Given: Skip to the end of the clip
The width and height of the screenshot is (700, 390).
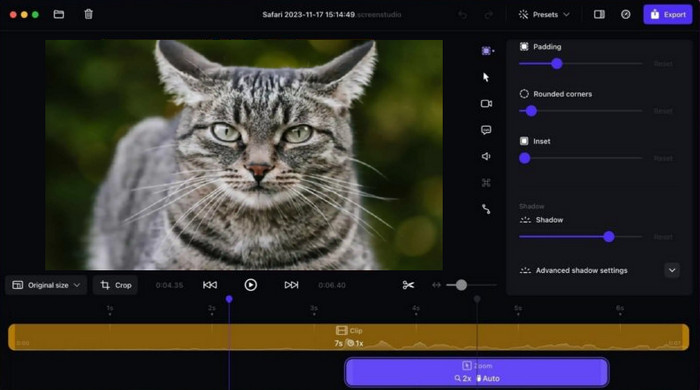Looking at the screenshot, I should click(291, 285).
